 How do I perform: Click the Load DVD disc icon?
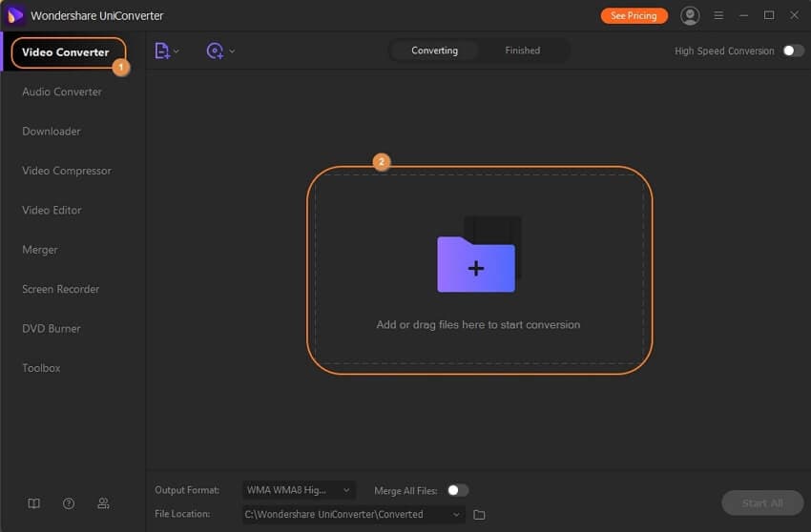pyautogui.click(x=215, y=51)
